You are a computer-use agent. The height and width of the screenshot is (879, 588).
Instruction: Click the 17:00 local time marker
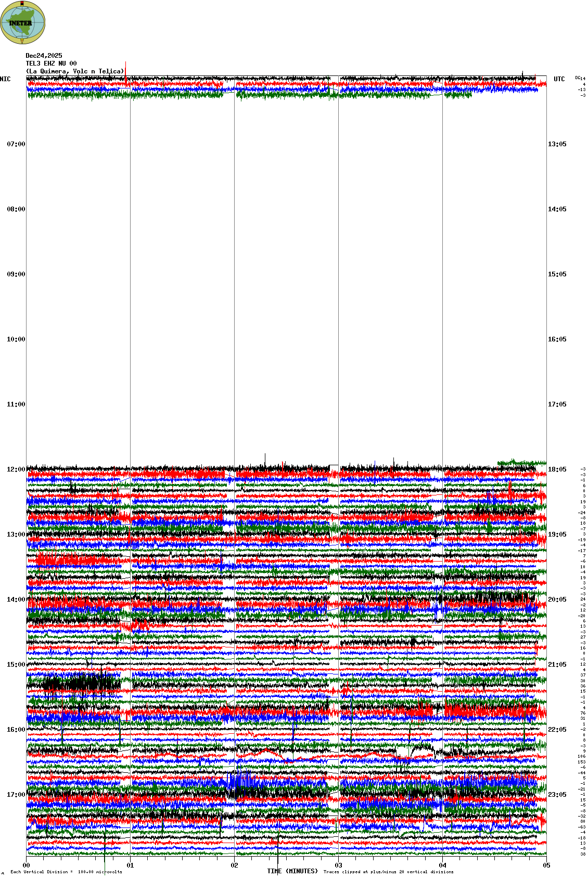16,795
